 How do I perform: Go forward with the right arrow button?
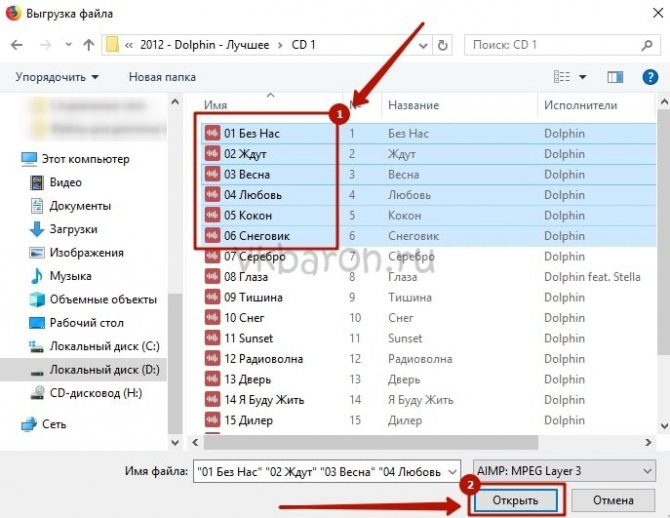(46, 45)
